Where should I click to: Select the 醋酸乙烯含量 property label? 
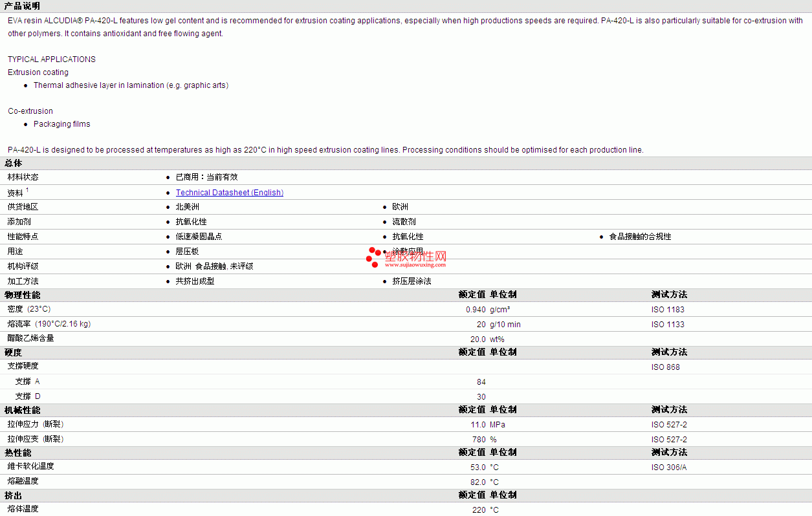tap(31, 338)
